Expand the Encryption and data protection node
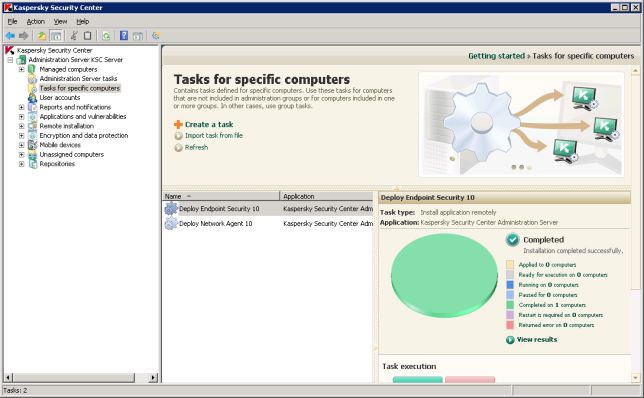 click(21, 135)
